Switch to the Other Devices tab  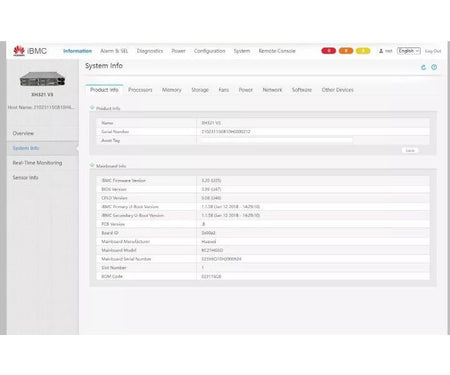click(337, 90)
